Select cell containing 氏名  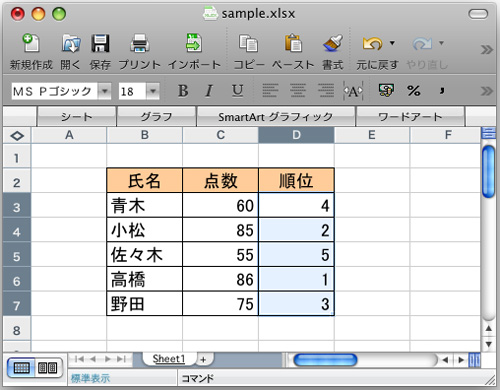tap(145, 180)
